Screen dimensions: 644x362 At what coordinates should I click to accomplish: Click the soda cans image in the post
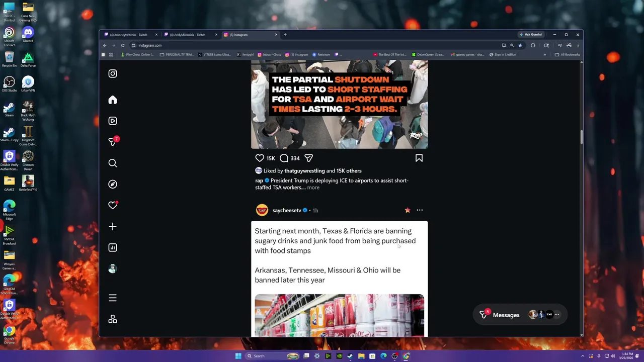pos(339,315)
